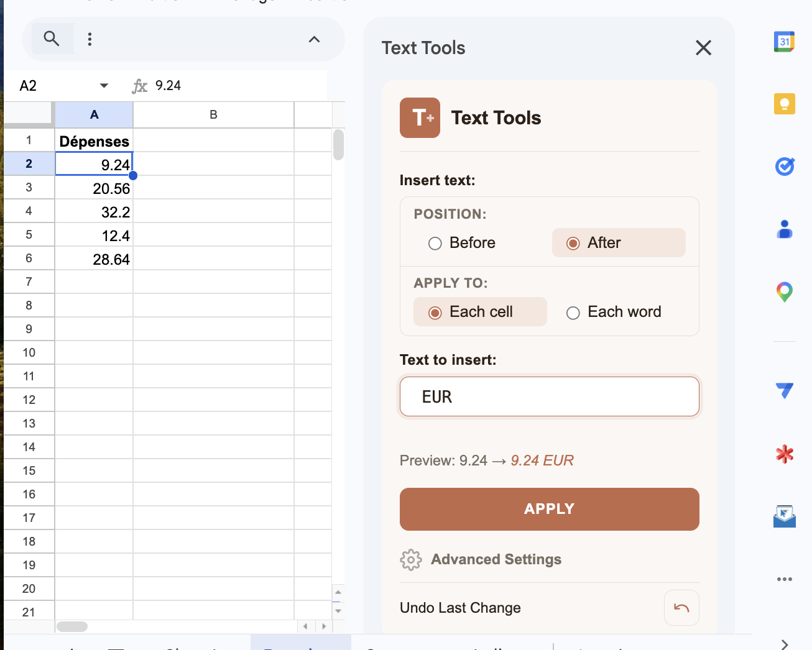Click the Text Tools T+ logo
Viewport: 812px width, 650px height.
pos(420,117)
